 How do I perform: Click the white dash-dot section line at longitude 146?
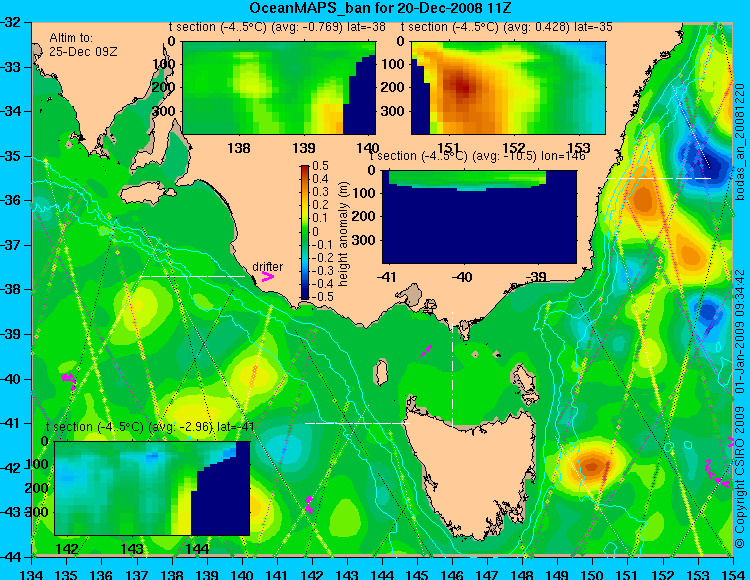coord(452,368)
